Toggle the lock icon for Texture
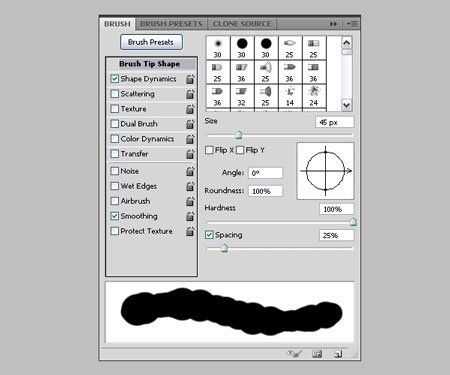Viewport: 450px width, 375px height. pyautogui.click(x=190, y=109)
